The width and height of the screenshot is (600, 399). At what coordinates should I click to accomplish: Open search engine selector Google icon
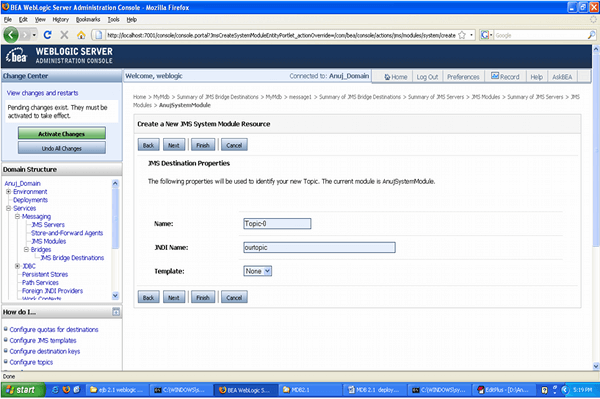coord(486,35)
